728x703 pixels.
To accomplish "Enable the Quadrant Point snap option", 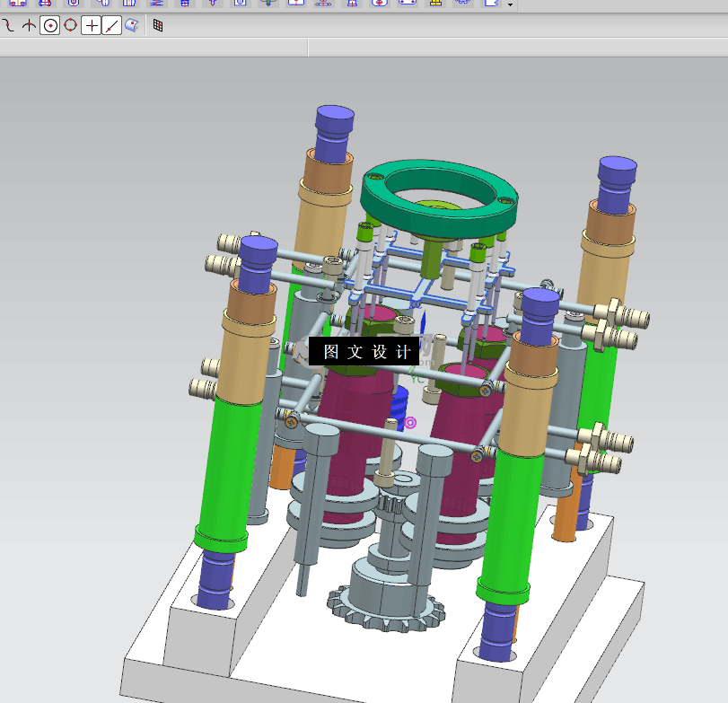I will coord(71,25).
